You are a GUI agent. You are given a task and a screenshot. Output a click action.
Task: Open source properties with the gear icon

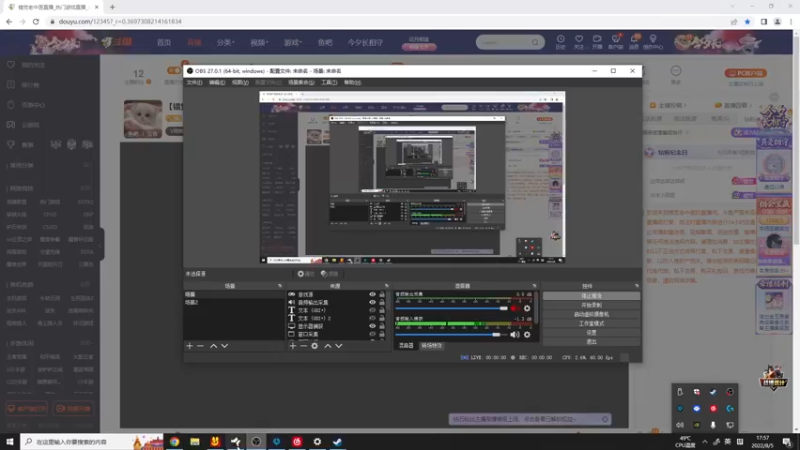(x=315, y=346)
